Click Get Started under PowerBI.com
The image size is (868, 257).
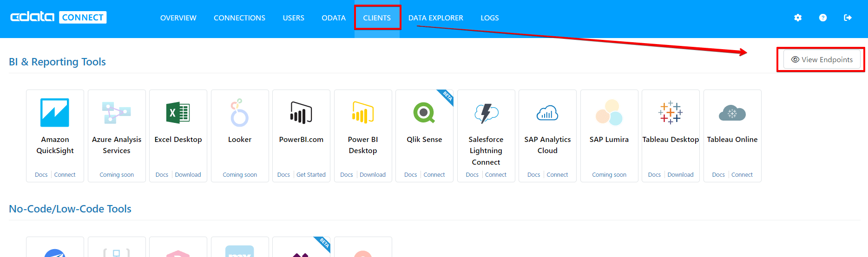click(311, 175)
